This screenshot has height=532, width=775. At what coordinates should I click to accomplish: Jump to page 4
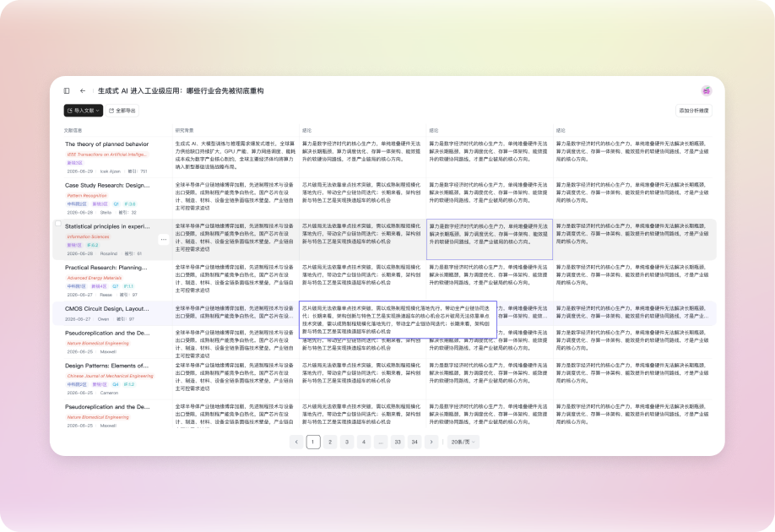[x=364, y=442]
